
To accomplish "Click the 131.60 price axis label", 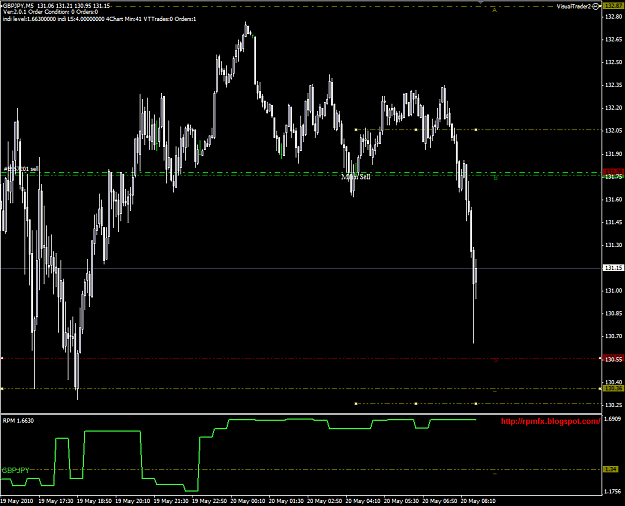I will pyautogui.click(x=613, y=199).
